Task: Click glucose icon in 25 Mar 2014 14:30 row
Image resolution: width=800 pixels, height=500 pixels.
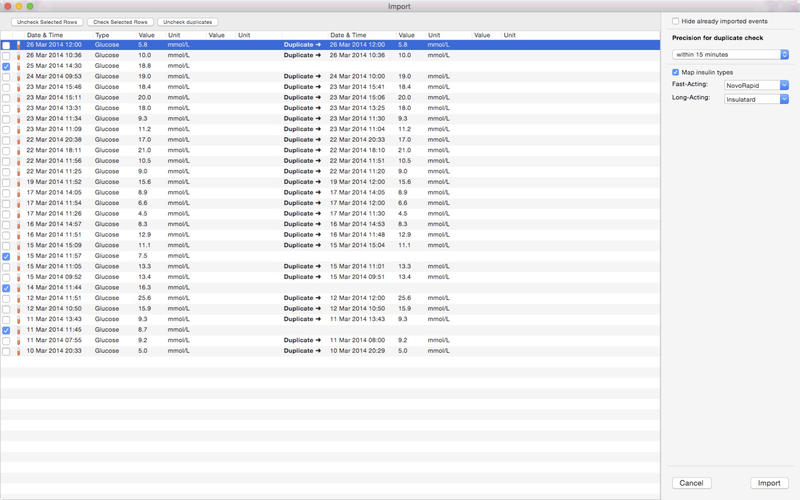Action: tap(18, 66)
